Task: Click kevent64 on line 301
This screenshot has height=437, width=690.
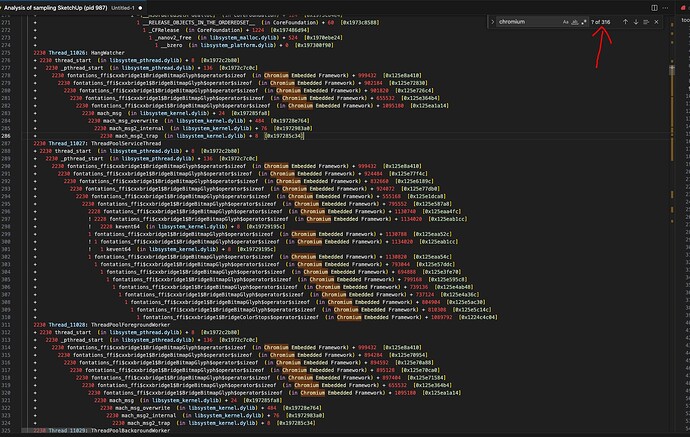Action: (x=118, y=249)
